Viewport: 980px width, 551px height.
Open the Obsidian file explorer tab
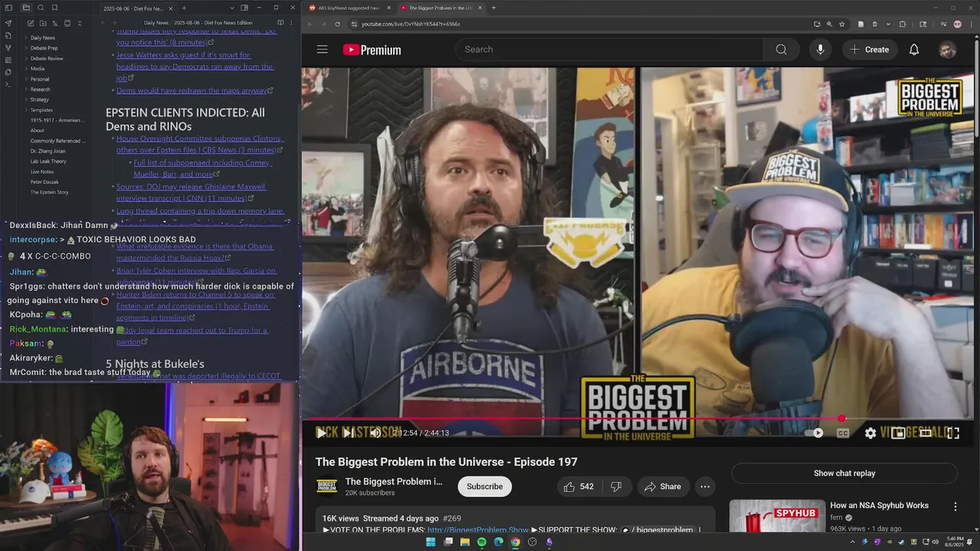click(x=26, y=8)
